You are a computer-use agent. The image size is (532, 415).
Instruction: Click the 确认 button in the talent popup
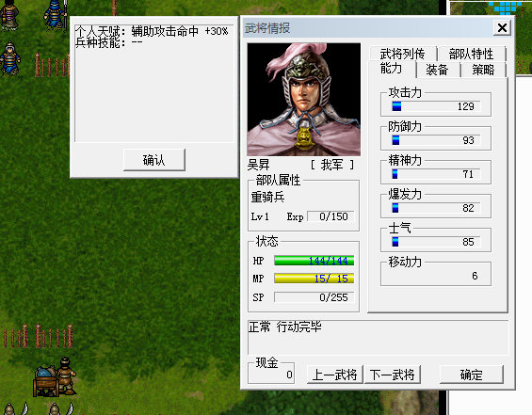(154, 160)
